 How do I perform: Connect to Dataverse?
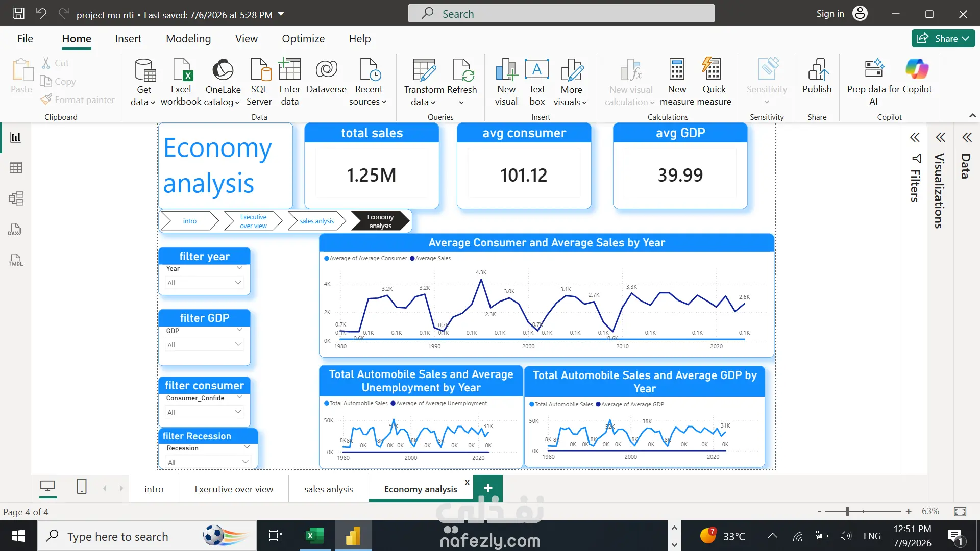point(327,77)
